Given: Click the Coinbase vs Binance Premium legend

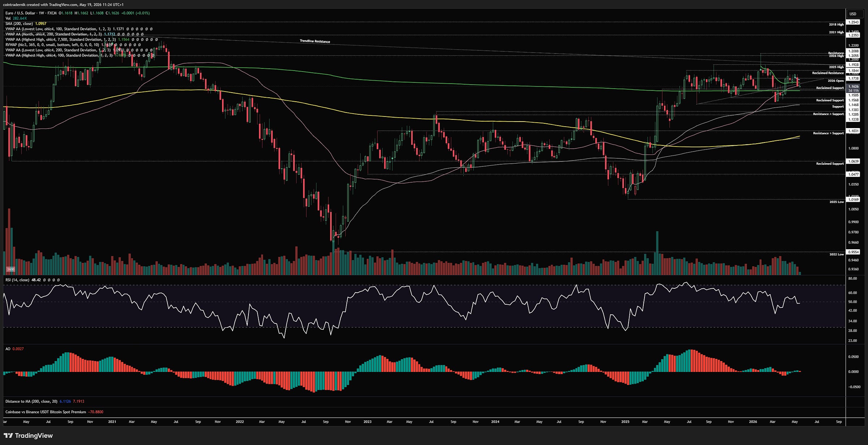Looking at the screenshot, I should [54, 412].
